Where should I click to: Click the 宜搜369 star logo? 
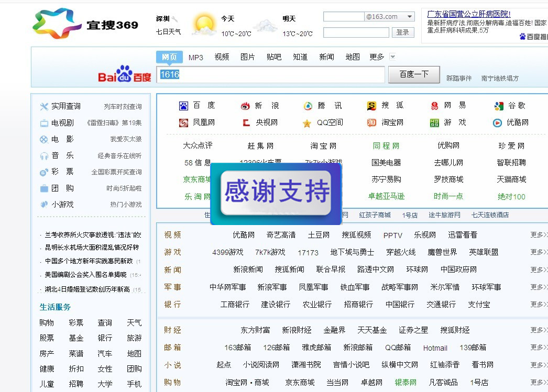(57, 23)
